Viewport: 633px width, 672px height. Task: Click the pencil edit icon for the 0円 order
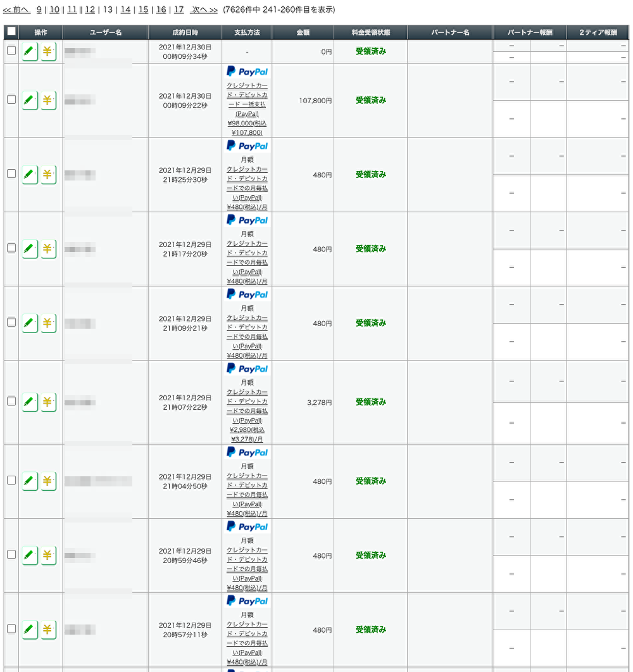30,51
